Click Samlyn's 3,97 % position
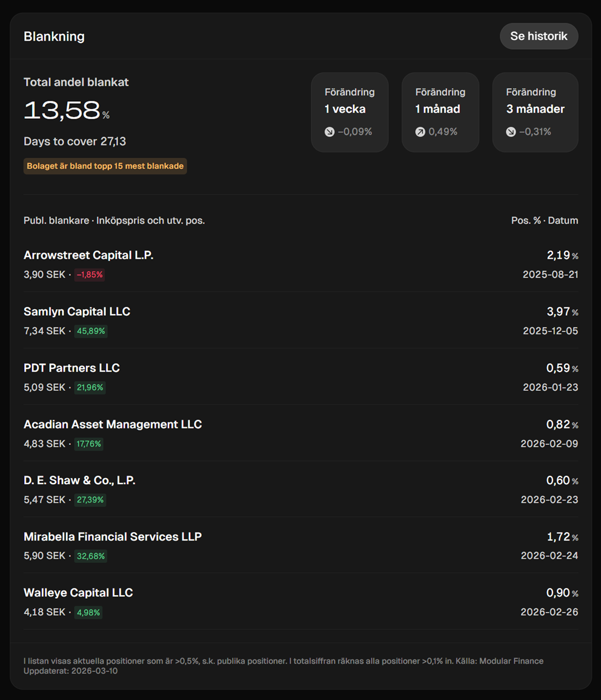Image resolution: width=601 pixels, height=700 pixels. pyautogui.click(x=563, y=312)
